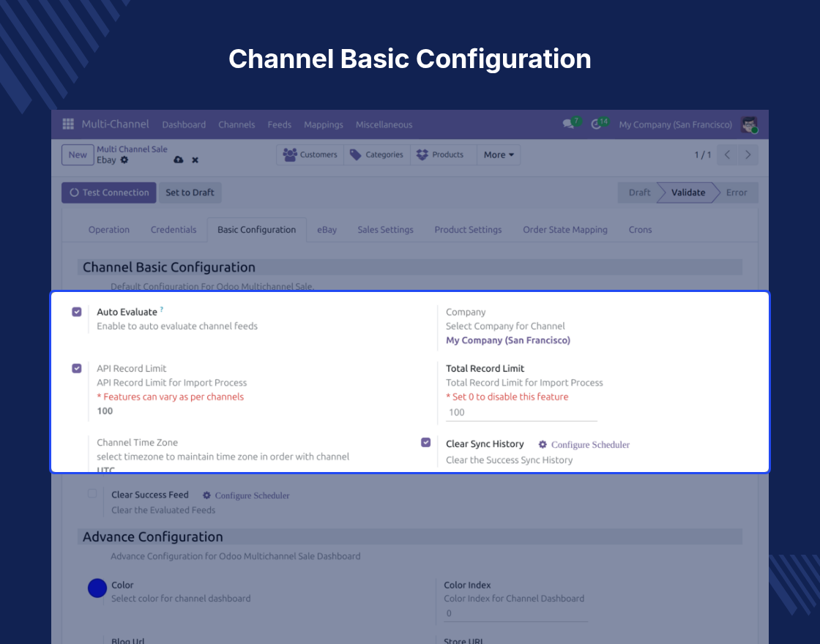
Task: Click the Total Record Limit input field
Action: 521,413
